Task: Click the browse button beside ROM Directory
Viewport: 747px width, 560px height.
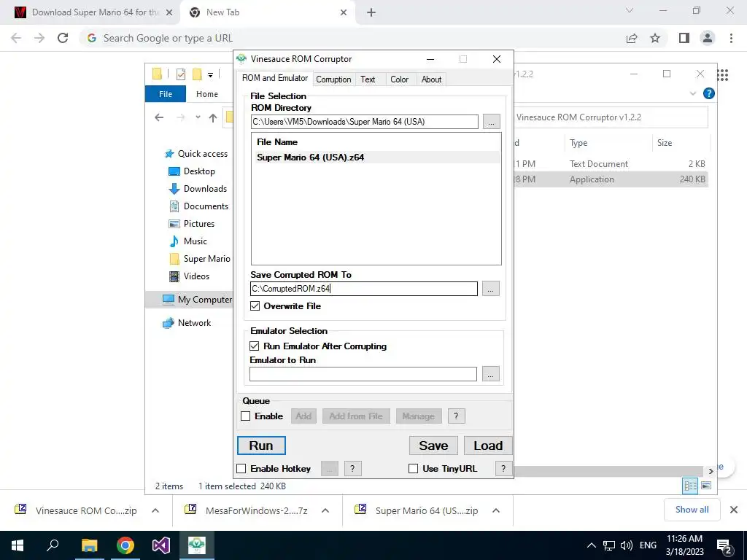Action: pos(491,122)
